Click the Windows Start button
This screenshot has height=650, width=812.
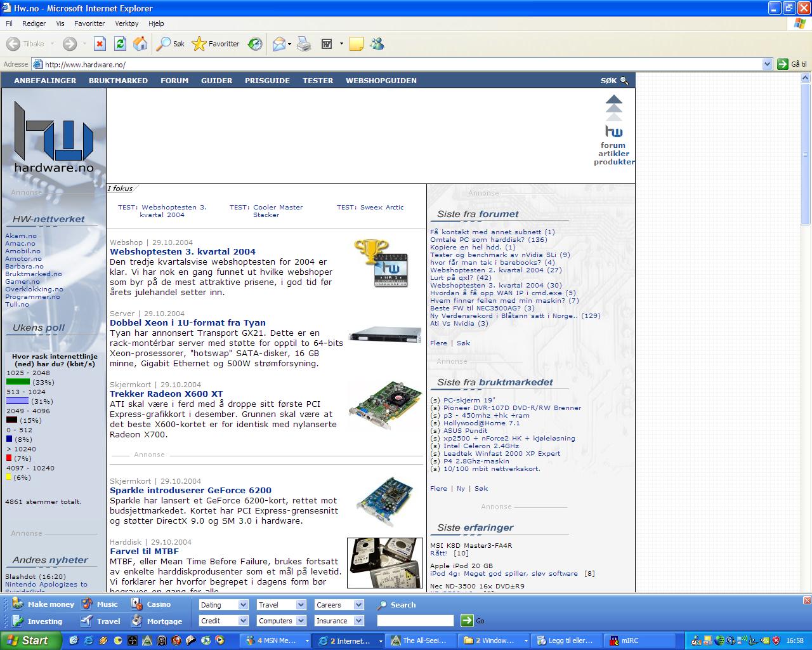click(30, 640)
